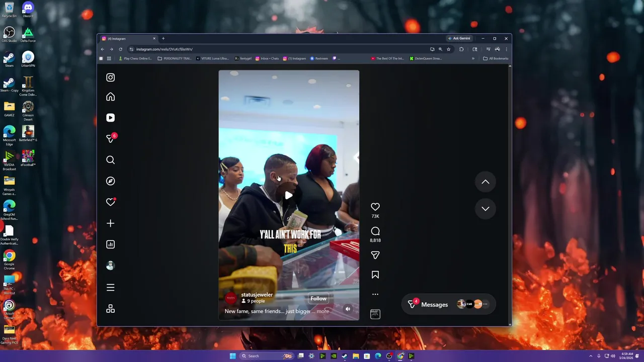The height and width of the screenshot is (362, 644).
Task: Open File Explorer from the taskbar
Action: [356, 356]
